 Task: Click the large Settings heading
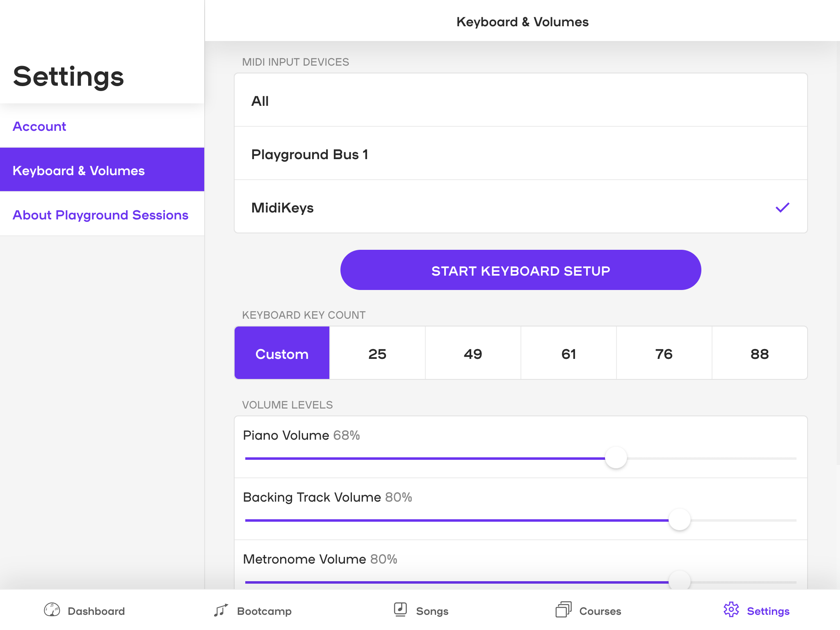[68, 77]
